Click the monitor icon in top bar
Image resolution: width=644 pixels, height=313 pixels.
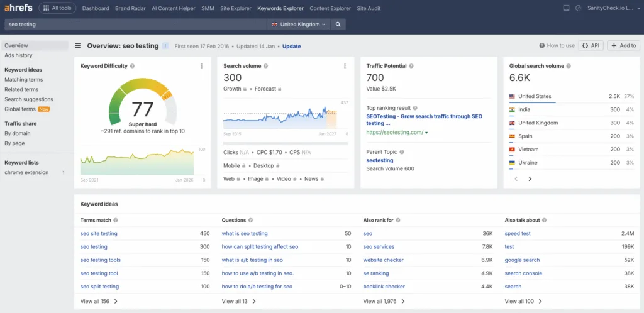pos(567,8)
